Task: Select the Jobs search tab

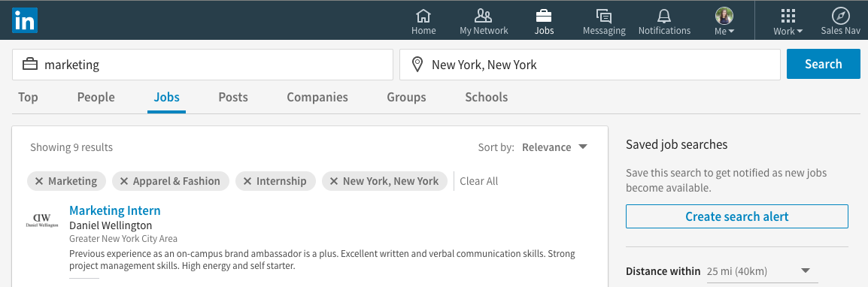Action: pos(167,98)
